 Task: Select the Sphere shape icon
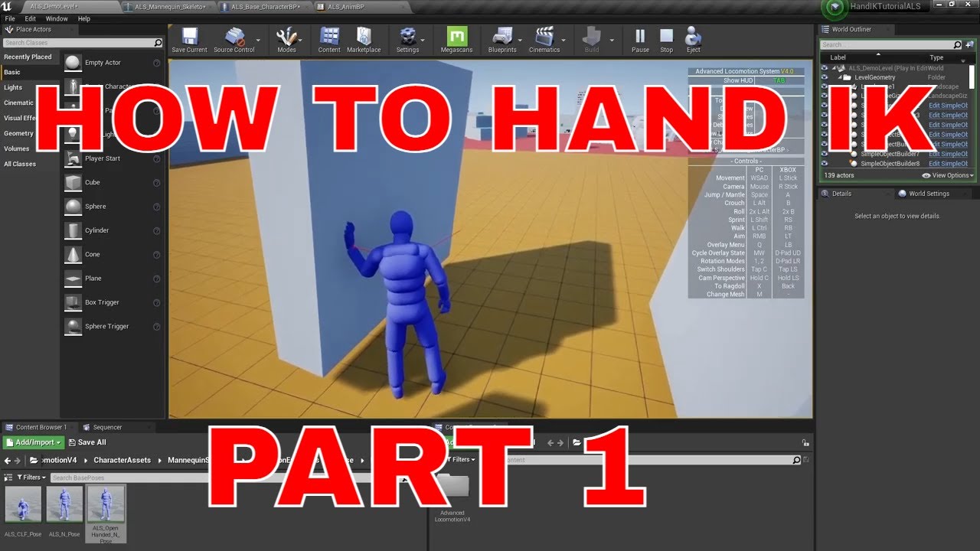coord(73,207)
